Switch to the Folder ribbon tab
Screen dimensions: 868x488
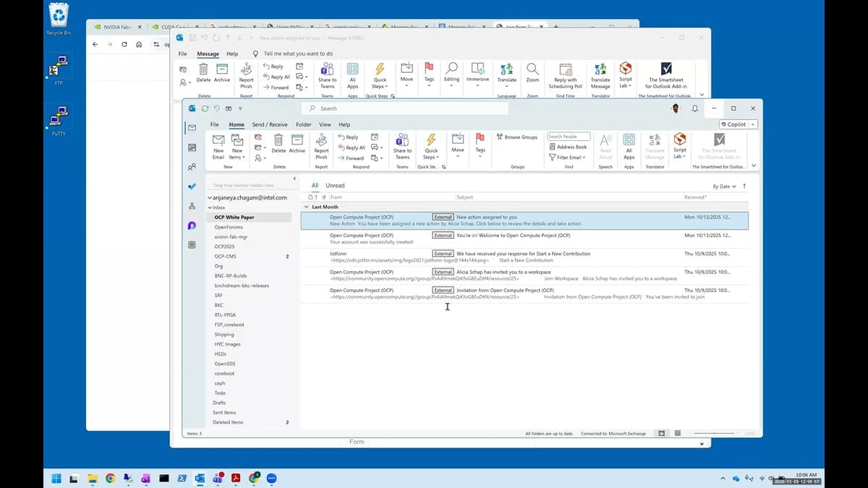[x=304, y=124]
